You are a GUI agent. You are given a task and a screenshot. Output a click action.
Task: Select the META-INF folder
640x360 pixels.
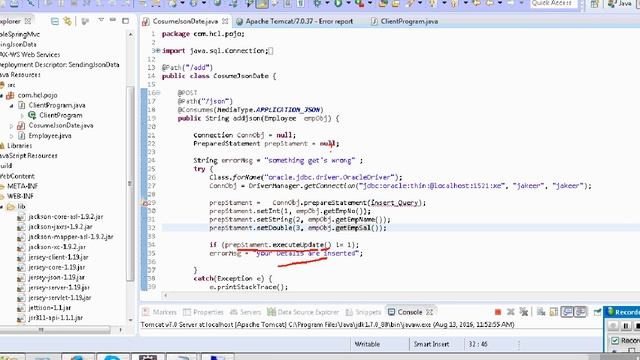[22, 187]
